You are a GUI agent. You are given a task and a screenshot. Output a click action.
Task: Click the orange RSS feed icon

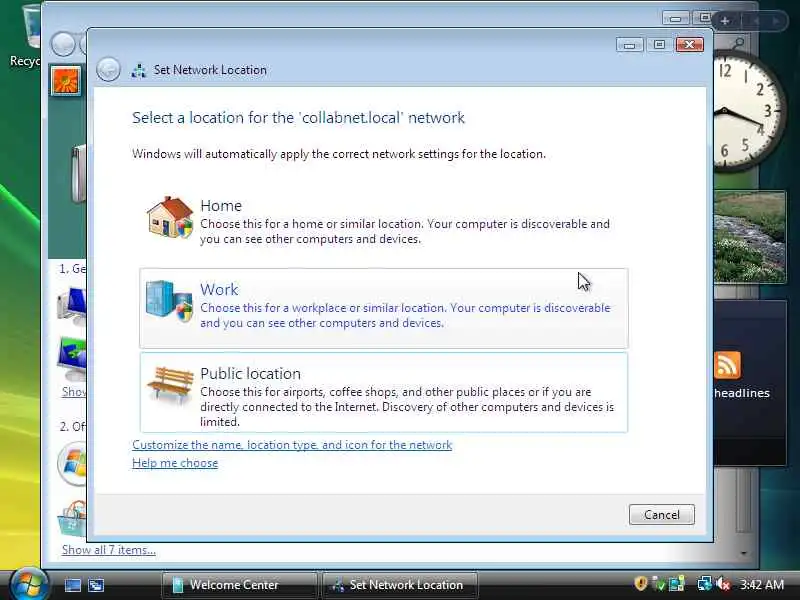(x=728, y=365)
